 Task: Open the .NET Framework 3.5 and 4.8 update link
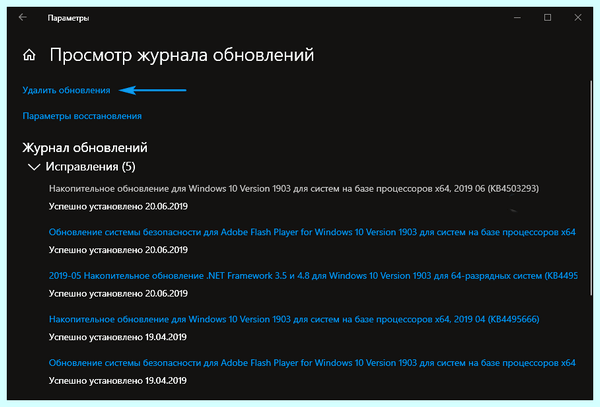(313, 276)
